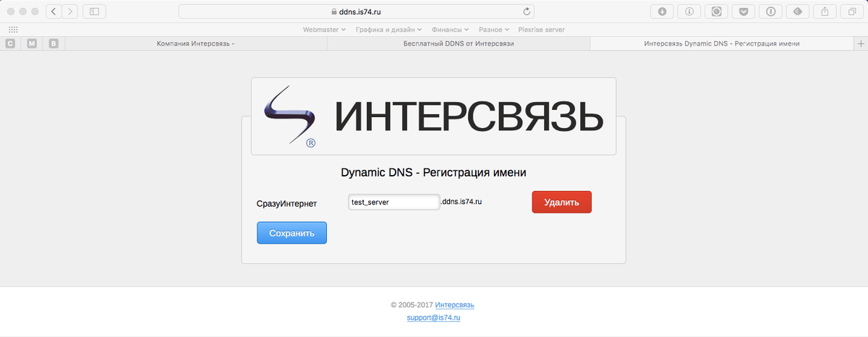Viewport: 868px width, 337px height.
Task: Open the Top Sites grid icon
Action: coord(13,30)
